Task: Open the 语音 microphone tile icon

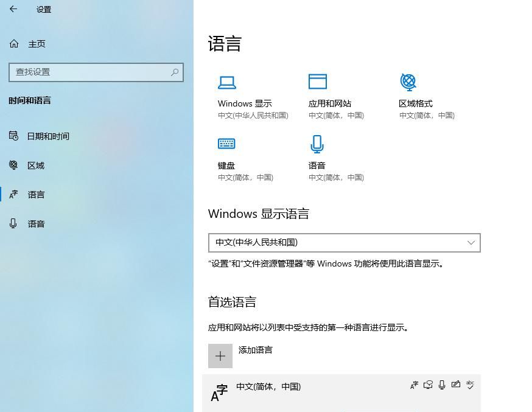Action: pyautogui.click(x=317, y=144)
